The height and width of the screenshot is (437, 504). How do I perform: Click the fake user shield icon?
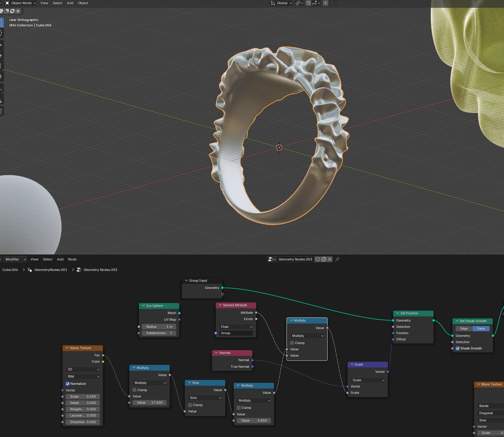318,259
